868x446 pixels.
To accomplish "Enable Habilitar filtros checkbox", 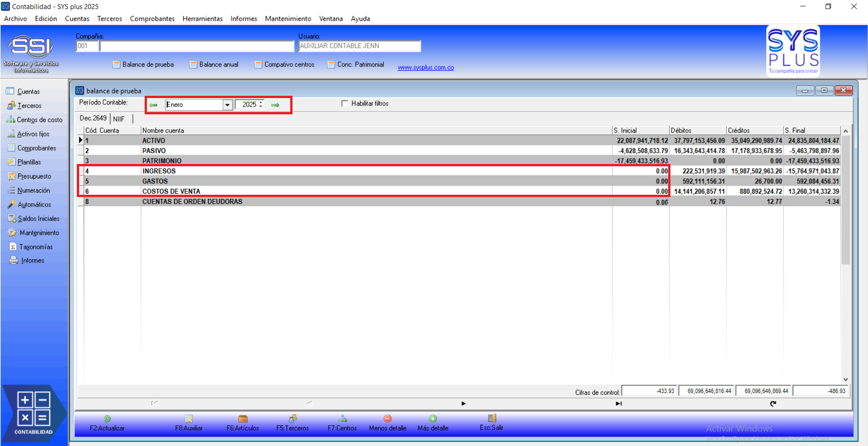I will click(x=345, y=103).
